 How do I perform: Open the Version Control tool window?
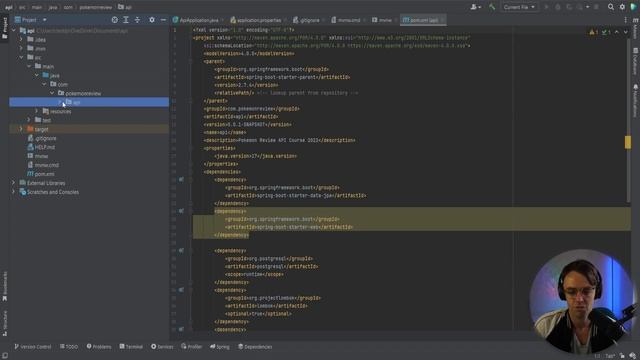click(x=33, y=347)
